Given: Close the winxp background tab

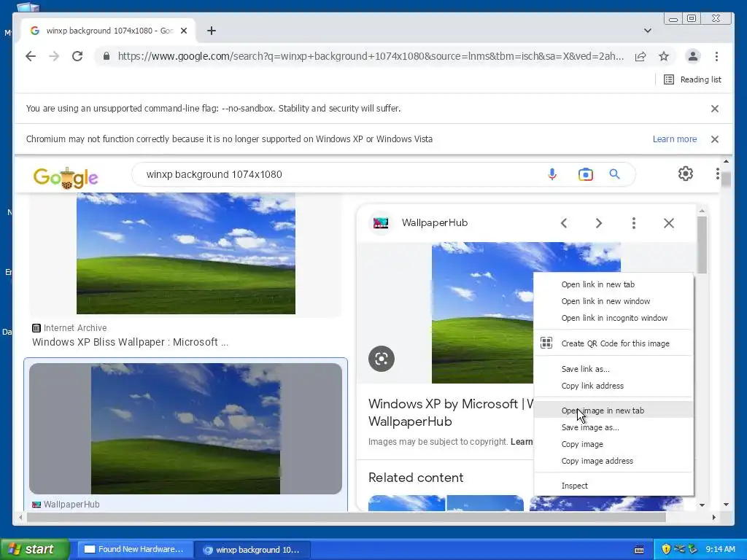Looking at the screenshot, I should [x=184, y=31].
